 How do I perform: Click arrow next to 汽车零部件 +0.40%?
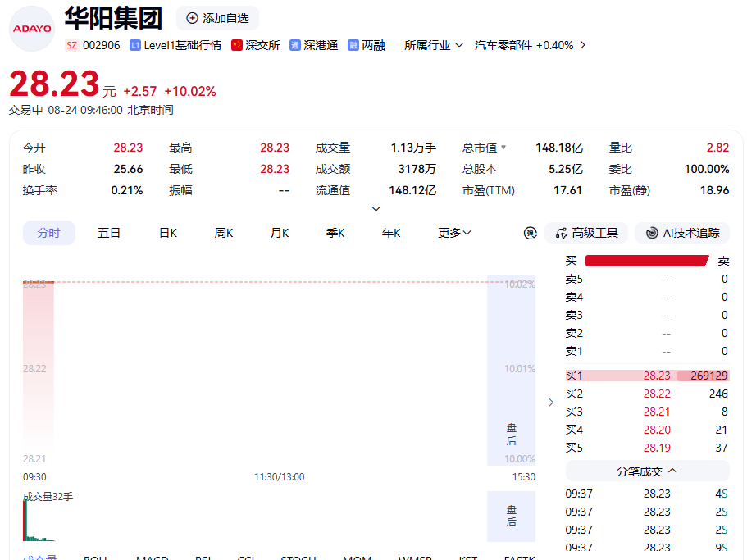click(582, 45)
